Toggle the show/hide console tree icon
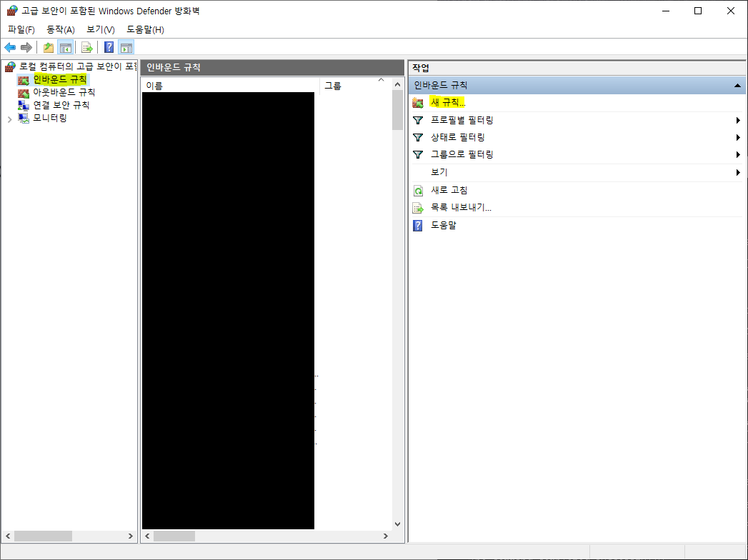 coord(65,47)
